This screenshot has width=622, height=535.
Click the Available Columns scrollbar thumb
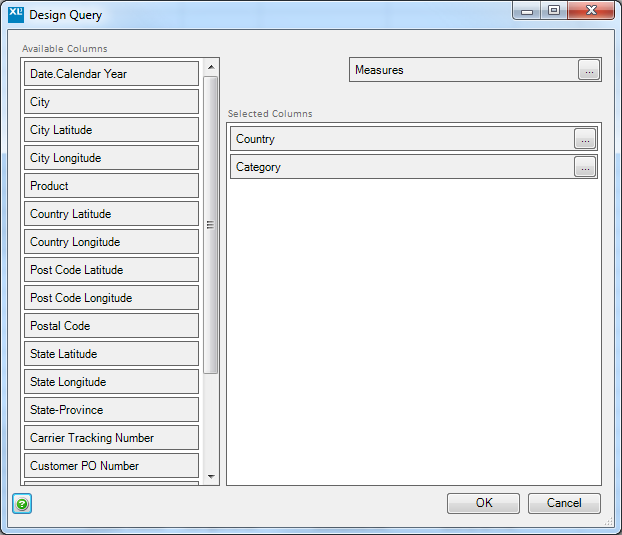[211, 225]
